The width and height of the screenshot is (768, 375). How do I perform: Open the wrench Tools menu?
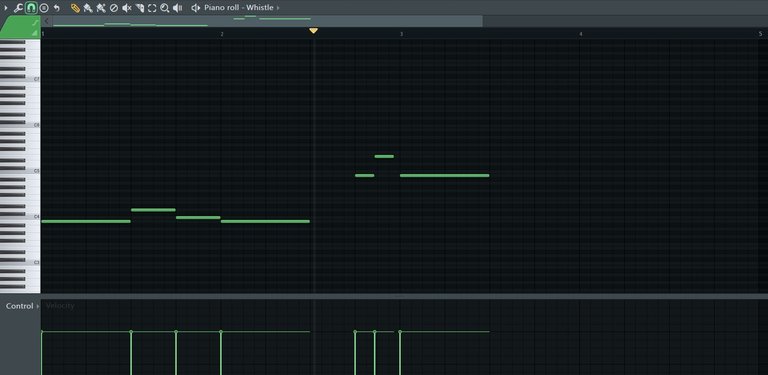point(18,8)
